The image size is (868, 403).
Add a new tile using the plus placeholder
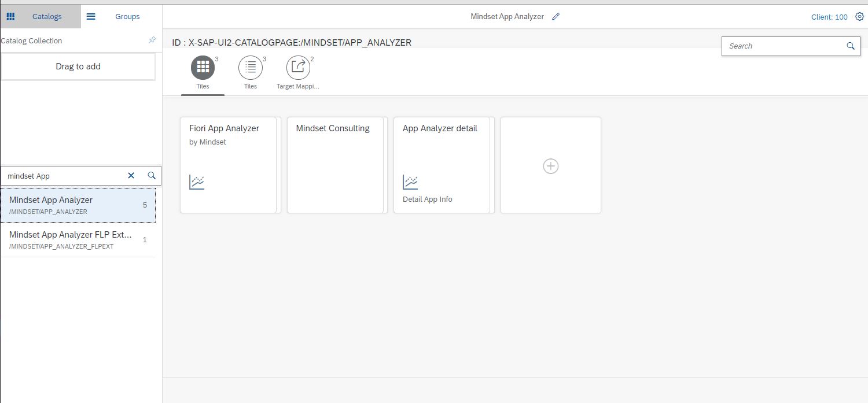[550, 166]
